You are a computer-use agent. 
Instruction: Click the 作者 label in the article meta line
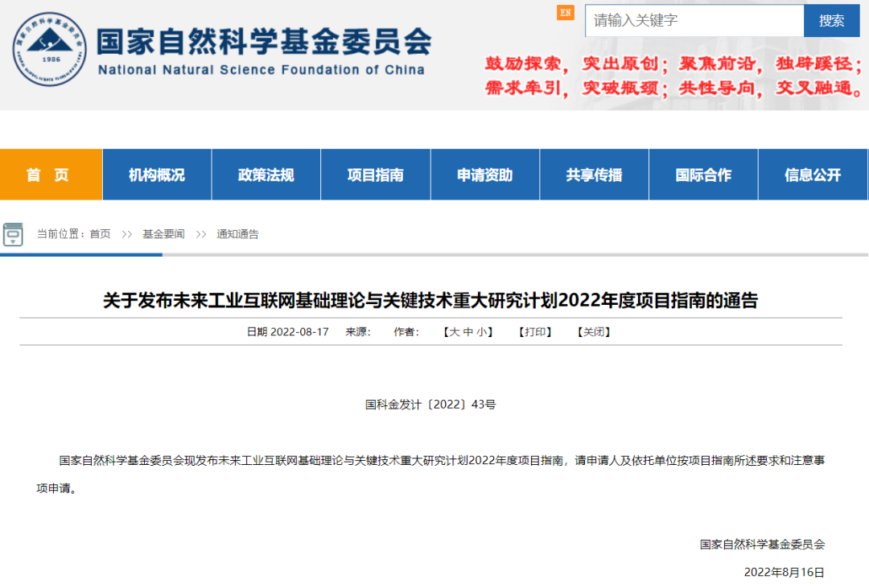[406, 332]
